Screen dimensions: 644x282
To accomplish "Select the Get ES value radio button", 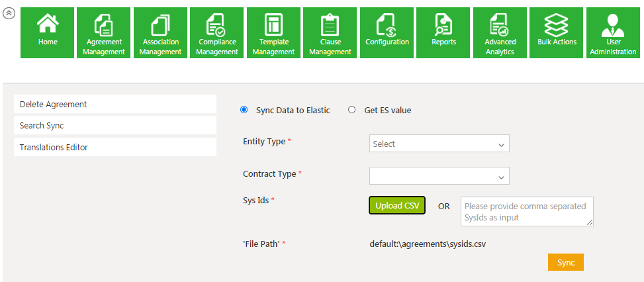I will [x=352, y=111].
